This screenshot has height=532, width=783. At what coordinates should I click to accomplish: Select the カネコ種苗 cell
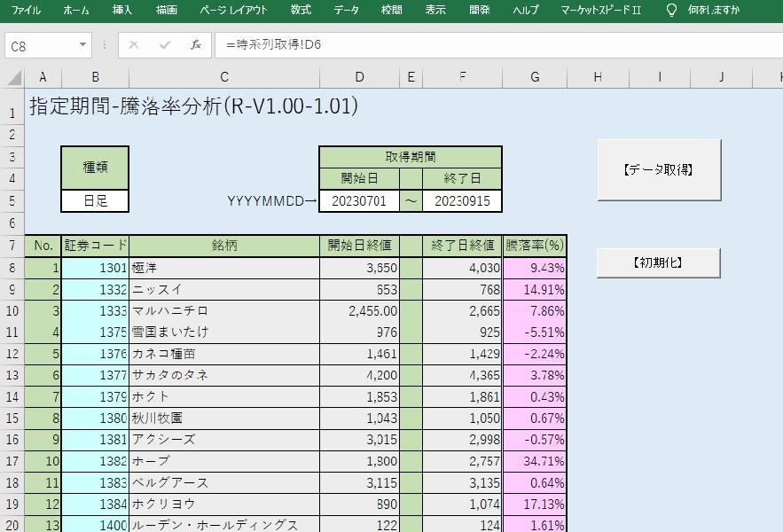[224, 354]
